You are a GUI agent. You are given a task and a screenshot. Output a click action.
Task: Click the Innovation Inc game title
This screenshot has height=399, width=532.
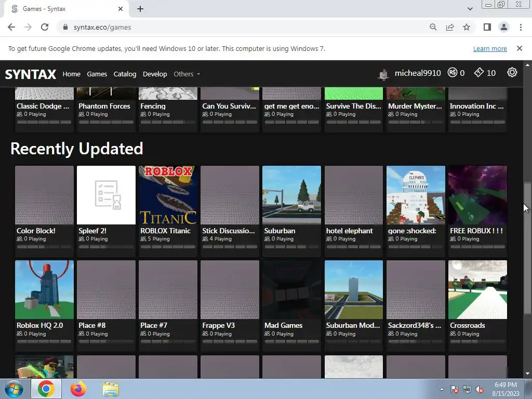coord(477,106)
